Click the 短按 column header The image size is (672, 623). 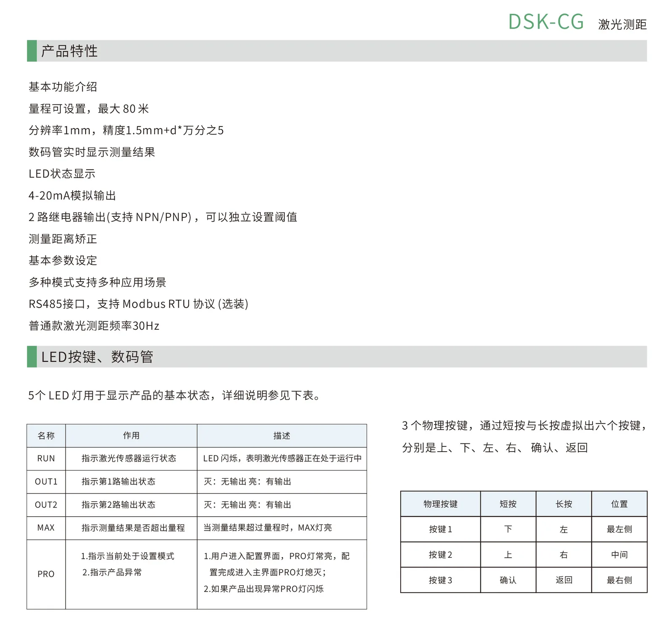tap(508, 504)
